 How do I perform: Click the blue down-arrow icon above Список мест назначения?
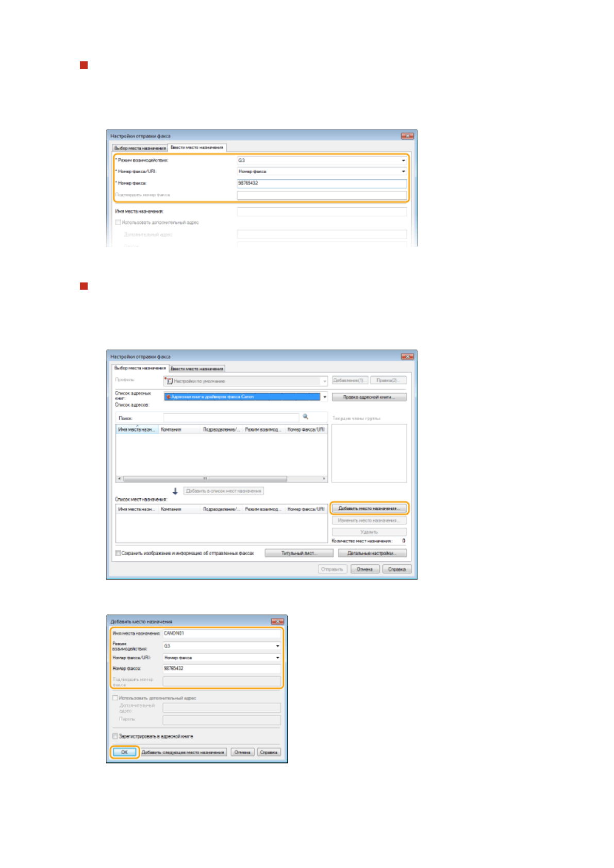tap(175, 491)
